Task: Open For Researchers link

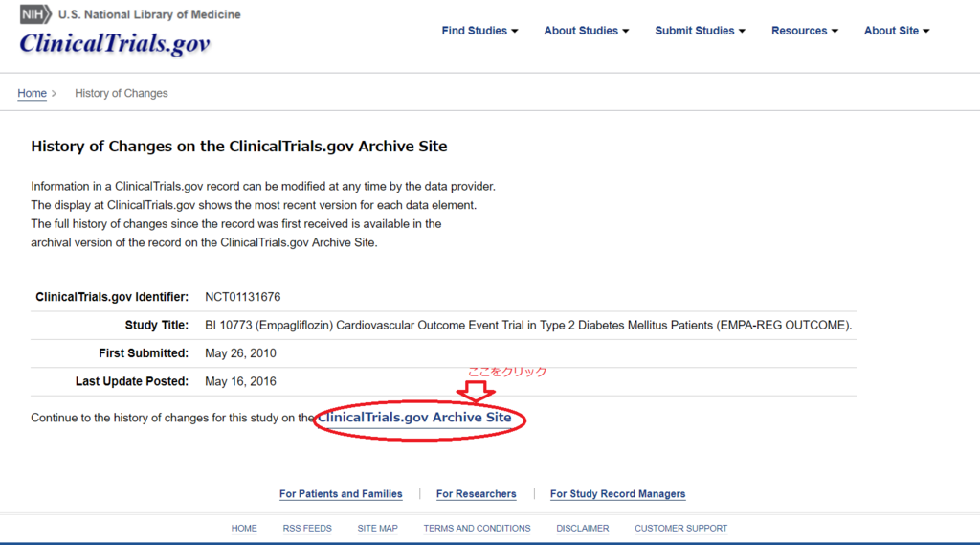Action: pos(477,494)
